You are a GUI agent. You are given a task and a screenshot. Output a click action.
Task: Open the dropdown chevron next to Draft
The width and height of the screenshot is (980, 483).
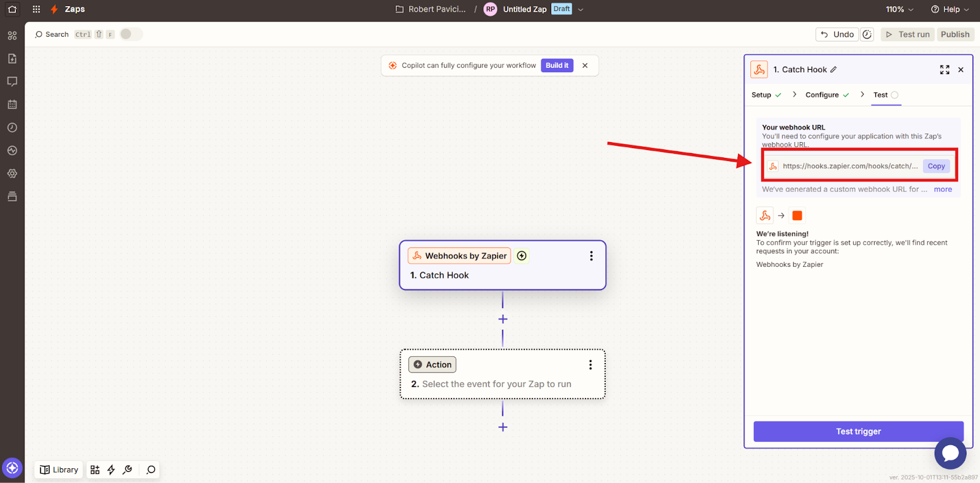(x=581, y=9)
